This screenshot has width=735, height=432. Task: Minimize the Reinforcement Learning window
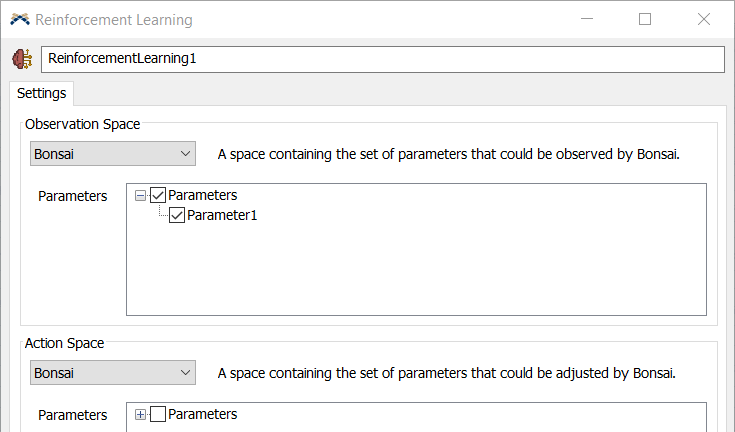[587, 19]
